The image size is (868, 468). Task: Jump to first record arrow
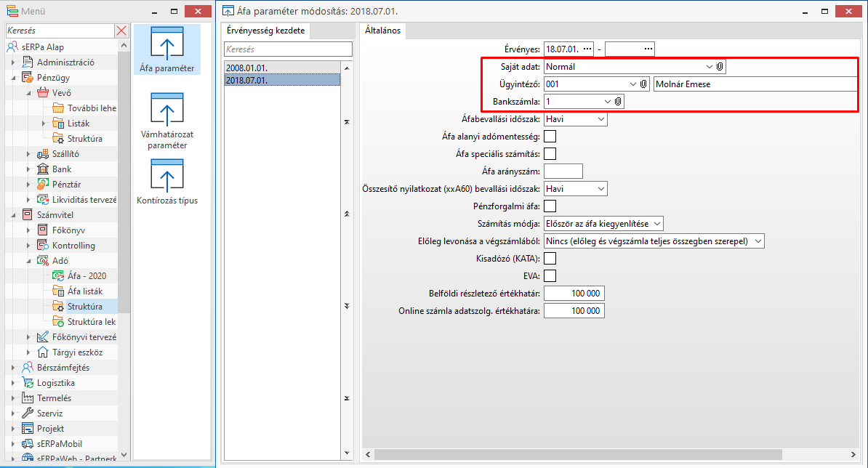pos(347,121)
